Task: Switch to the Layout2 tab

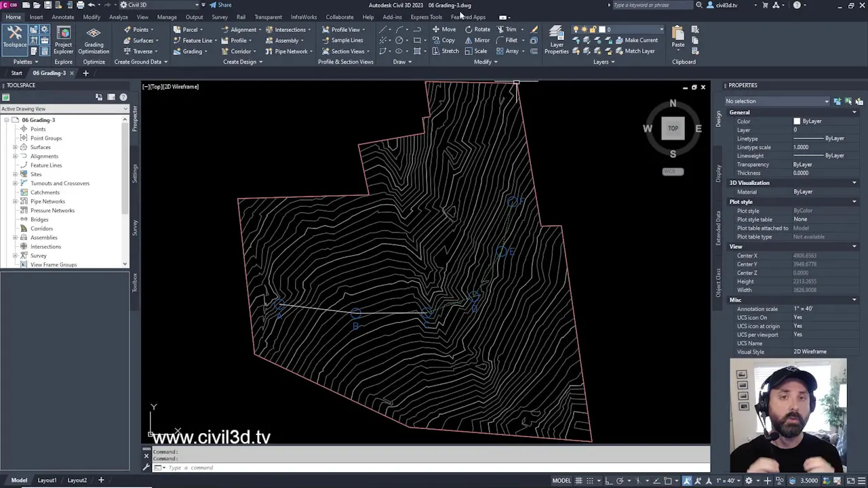Action: tap(77, 480)
